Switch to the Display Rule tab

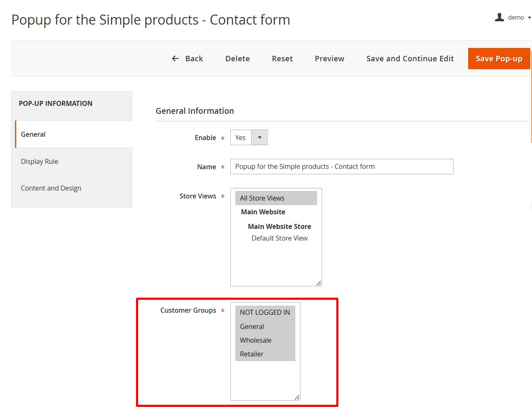coord(40,161)
